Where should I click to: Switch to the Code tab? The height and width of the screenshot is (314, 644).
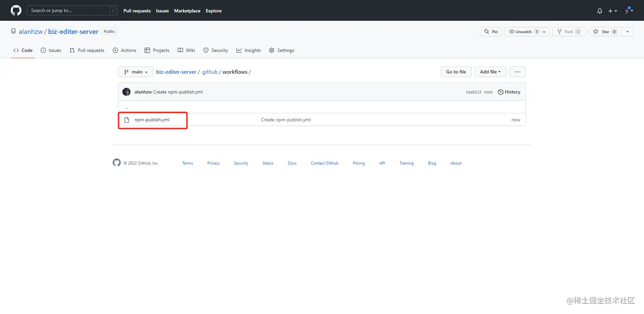23,50
